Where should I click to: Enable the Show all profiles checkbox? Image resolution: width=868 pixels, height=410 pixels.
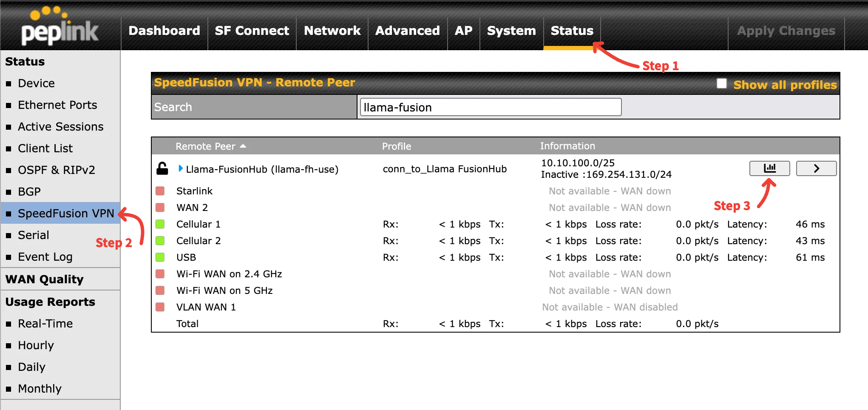pyautogui.click(x=722, y=83)
